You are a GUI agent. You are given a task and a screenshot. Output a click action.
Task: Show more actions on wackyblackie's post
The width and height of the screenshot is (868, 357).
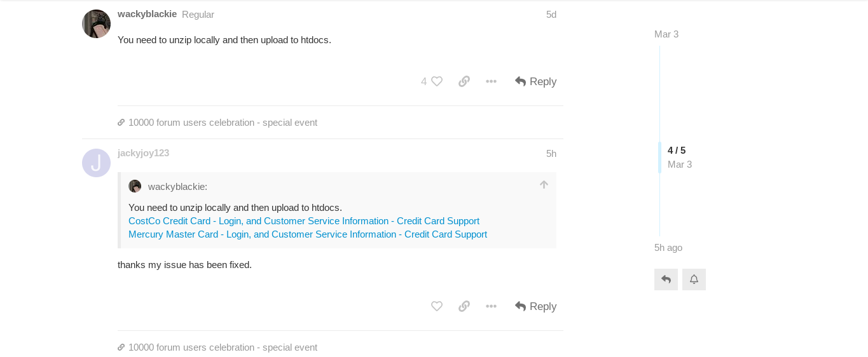(x=491, y=81)
